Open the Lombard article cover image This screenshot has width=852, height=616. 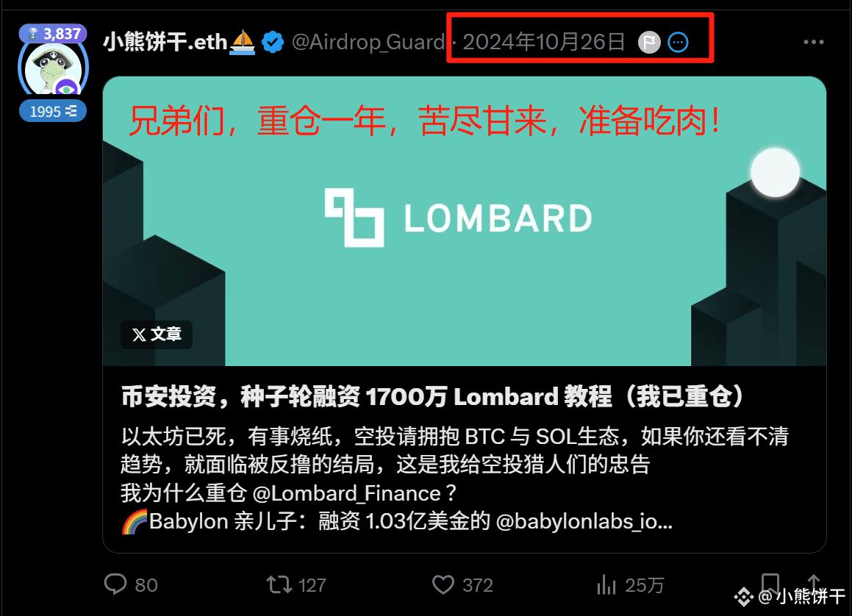[x=465, y=221]
